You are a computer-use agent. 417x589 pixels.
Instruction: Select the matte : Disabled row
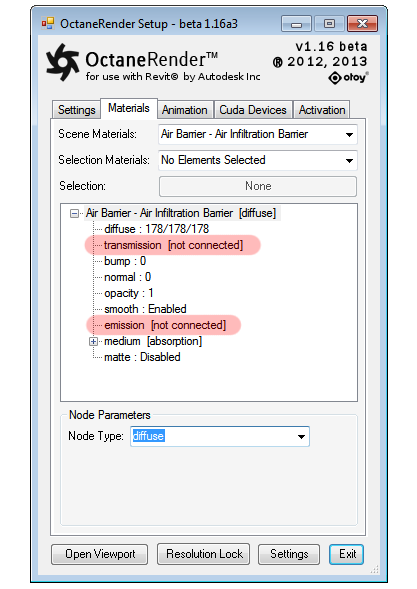[x=142, y=357]
